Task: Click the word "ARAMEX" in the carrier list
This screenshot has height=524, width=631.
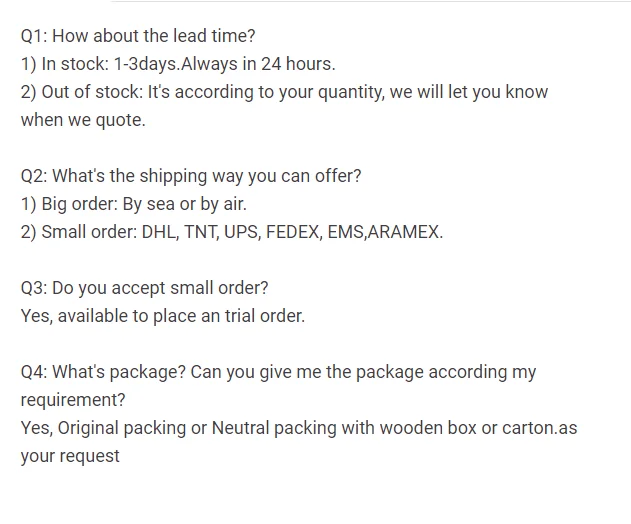Action: pos(405,232)
